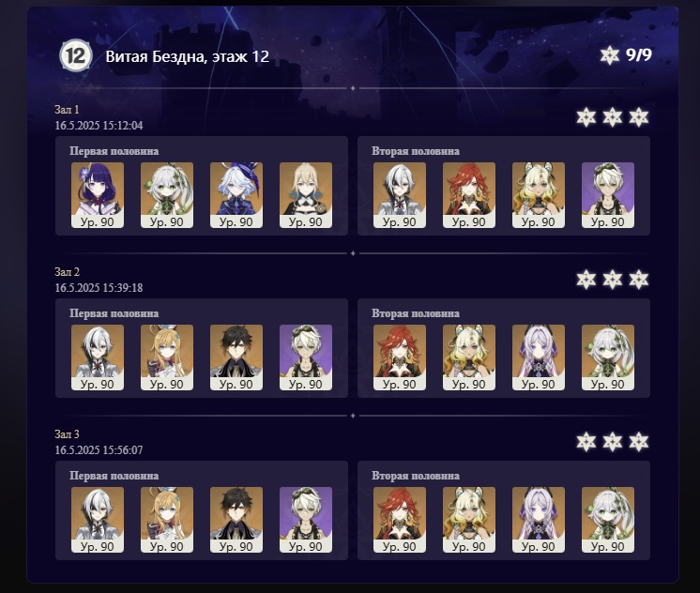Click blonde character portrait in Зал 1 first half
Screen dimensions: 700x593
click(x=306, y=195)
